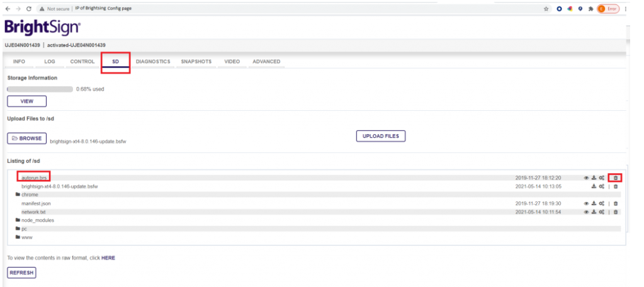Select brightsign-xt4-8.0.146-update.bsfw in the listing
Screen dimensions: 644x287
click(x=60, y=186)
